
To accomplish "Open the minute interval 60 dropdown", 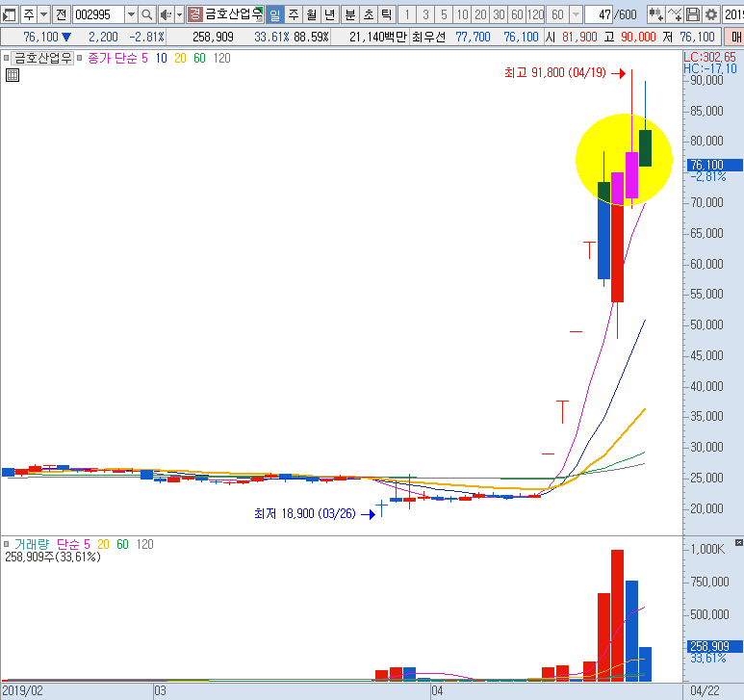I will tap(575, 14).
